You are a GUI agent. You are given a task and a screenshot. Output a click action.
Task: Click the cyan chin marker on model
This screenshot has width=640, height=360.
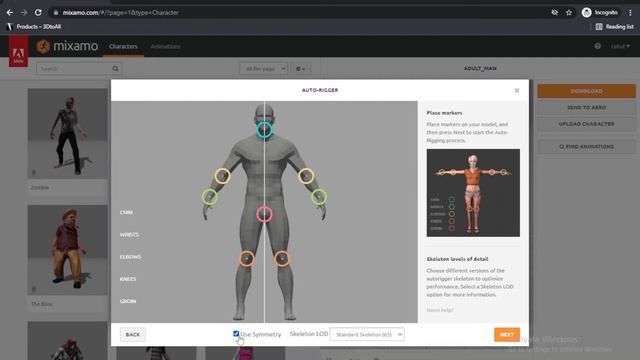(x=264, y=130)
